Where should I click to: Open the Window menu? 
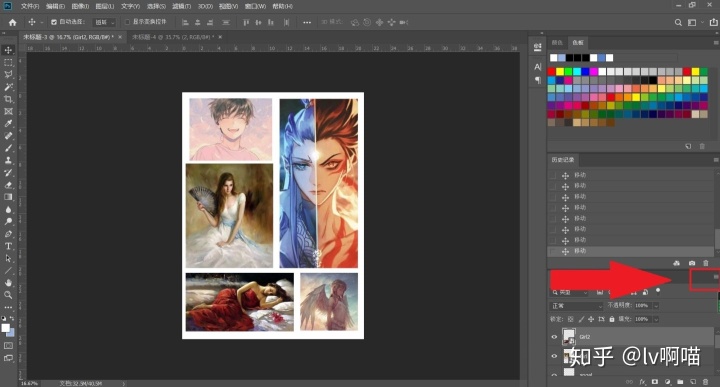(x=255, y=6)
